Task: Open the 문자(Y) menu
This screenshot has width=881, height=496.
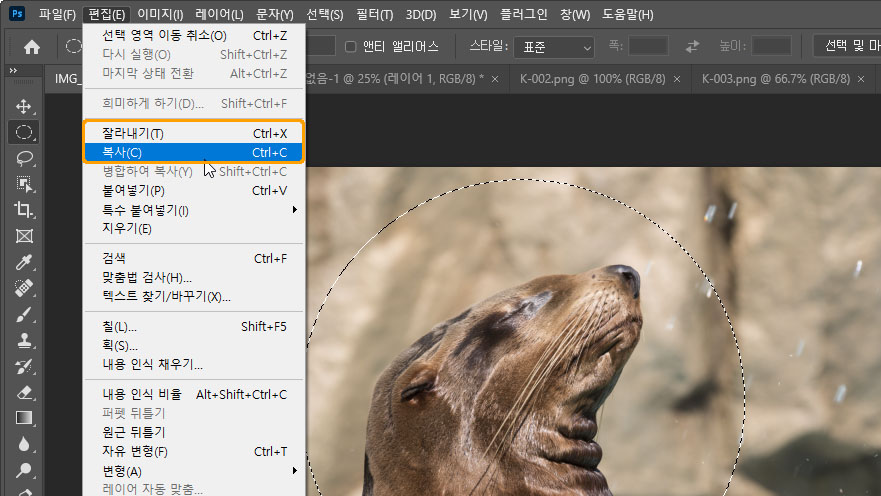Action: [x=275, y=15]
